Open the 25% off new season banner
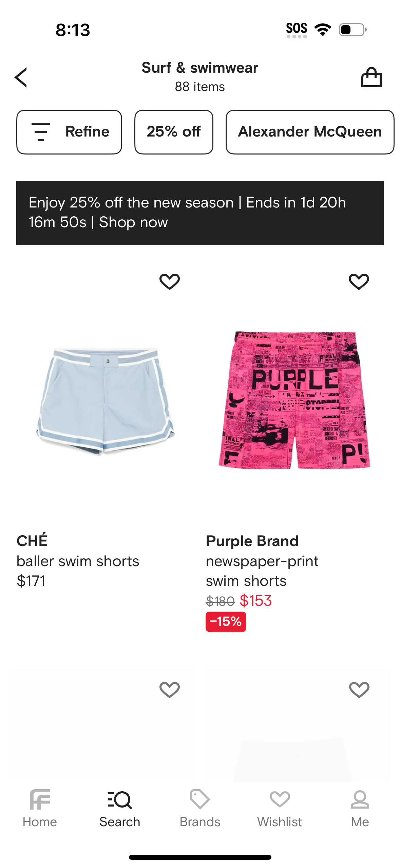The height and width of the screenshot is (868, 400). [200, 213]
